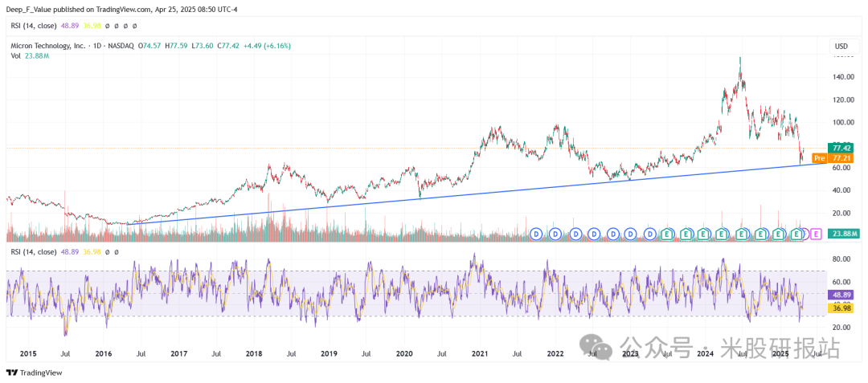This screenshot has width=868, height=383.
Task: Click the purple 48.89 RSI axis label
Action: 841,295
